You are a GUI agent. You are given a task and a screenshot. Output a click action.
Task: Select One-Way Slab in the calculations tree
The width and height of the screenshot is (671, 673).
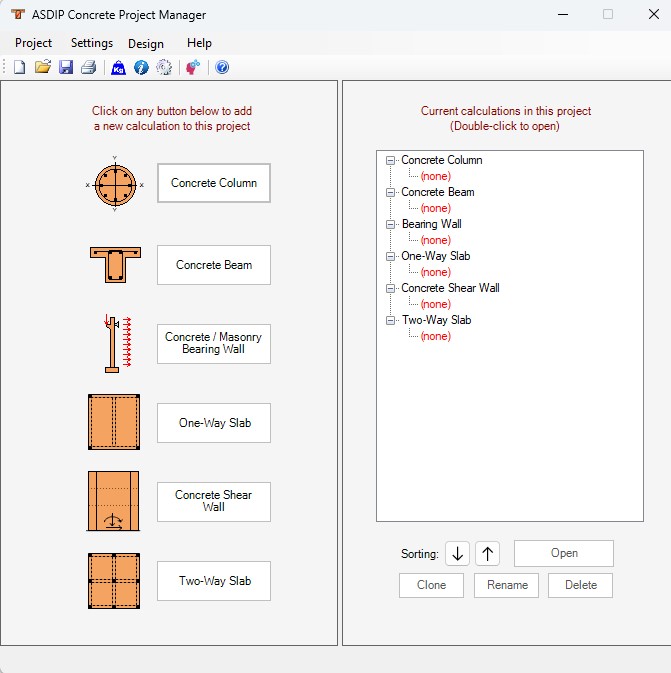pyautogui.click(x=436, y=256)
